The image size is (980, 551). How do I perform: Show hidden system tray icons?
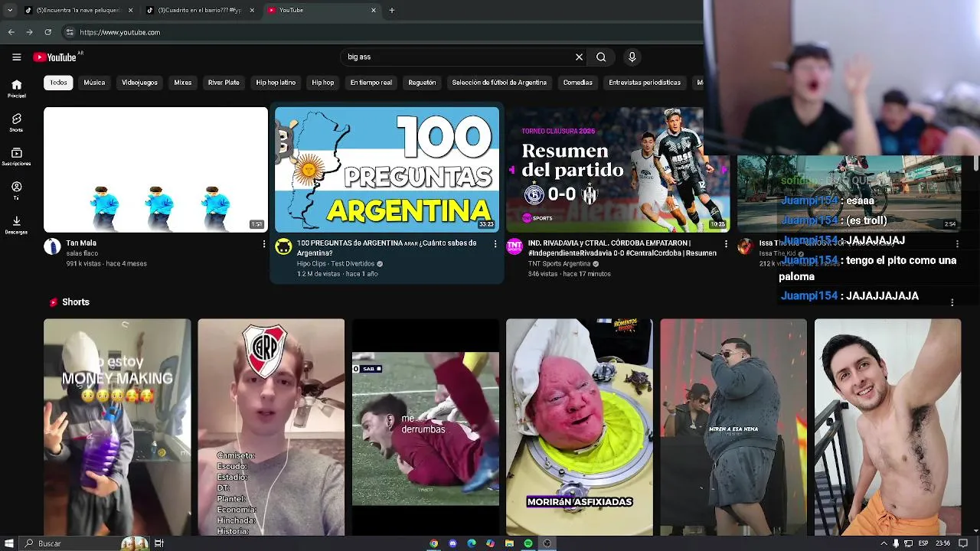coord(884,543)
